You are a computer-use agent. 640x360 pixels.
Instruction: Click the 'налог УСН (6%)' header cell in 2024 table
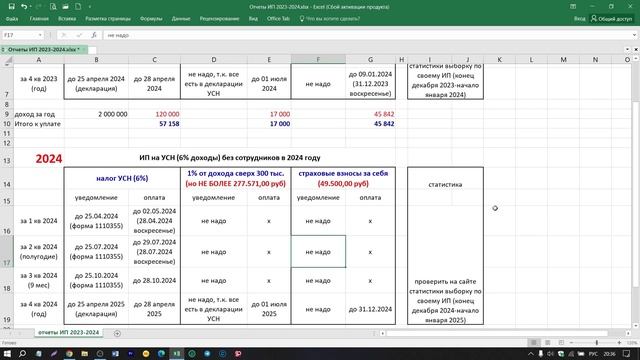122,178
